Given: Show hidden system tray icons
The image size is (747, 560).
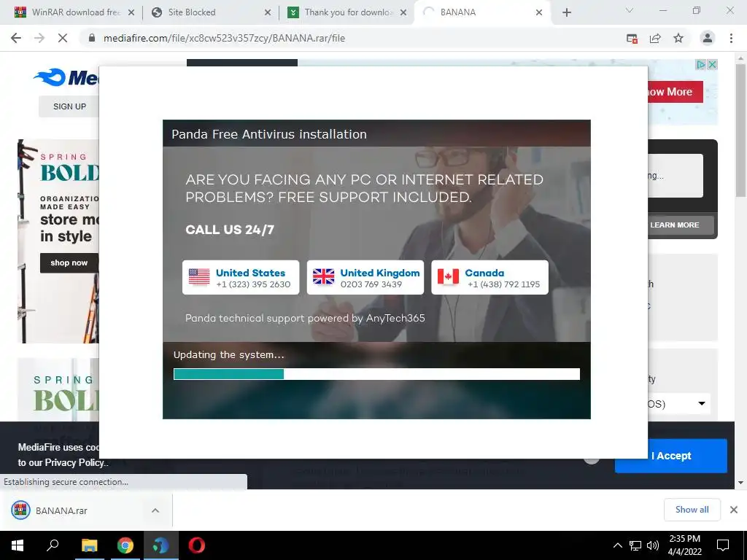Looking at the screenshot, I should [x=617, y=545].
